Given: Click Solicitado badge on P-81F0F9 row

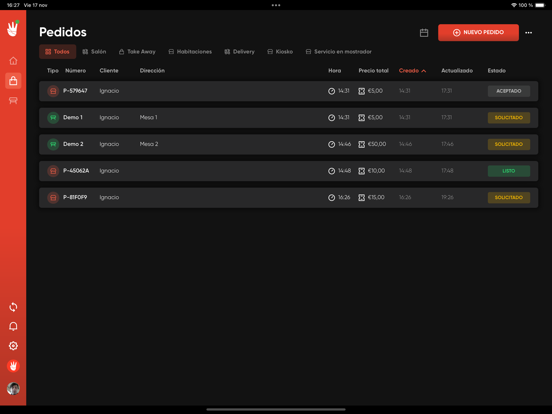Looking at the screenshot, I should pos(509,197).
